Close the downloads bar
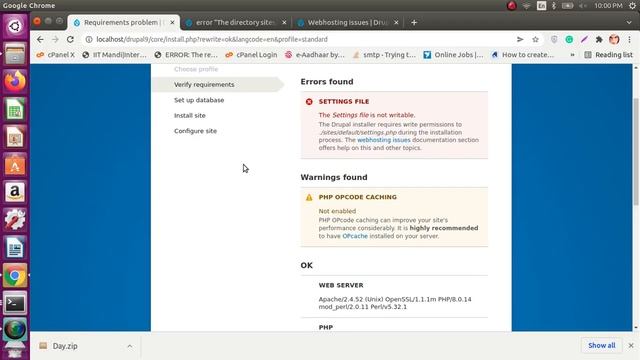 (631, 346)
